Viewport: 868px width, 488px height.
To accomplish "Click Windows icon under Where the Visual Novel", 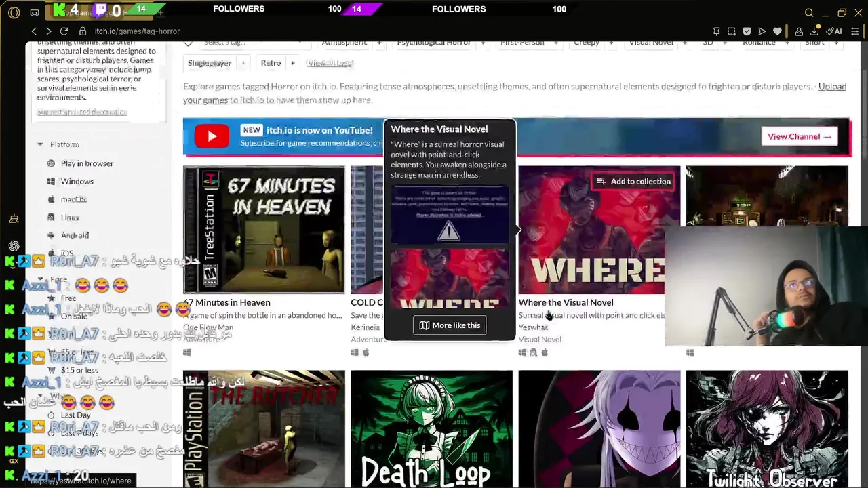I will (x=522, y=352).
